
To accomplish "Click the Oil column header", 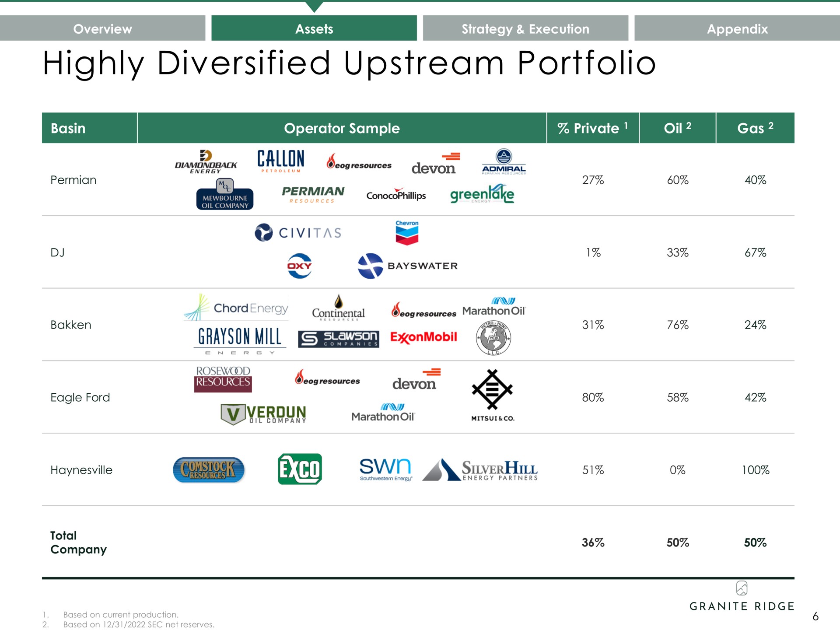I will click(678, 128).
